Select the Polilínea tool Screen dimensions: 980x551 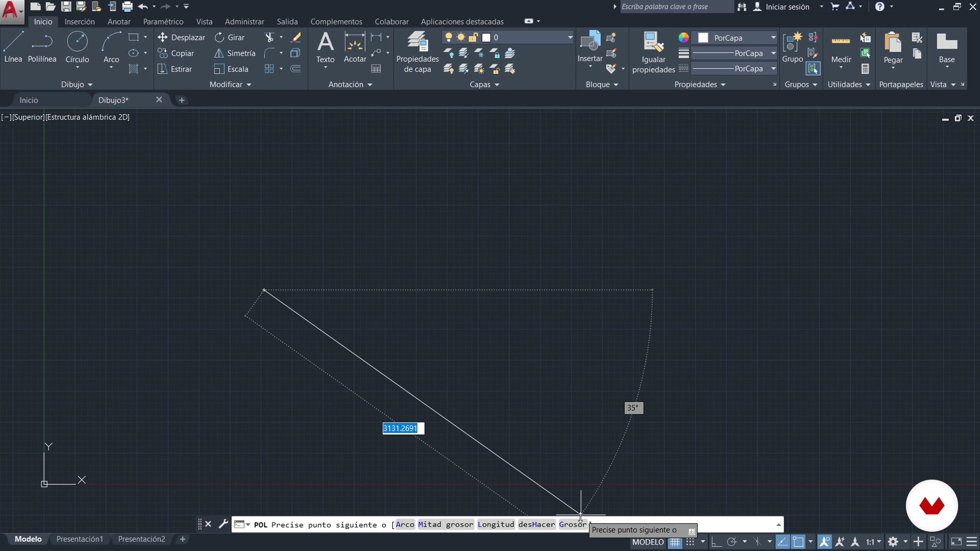click(42, 47)
